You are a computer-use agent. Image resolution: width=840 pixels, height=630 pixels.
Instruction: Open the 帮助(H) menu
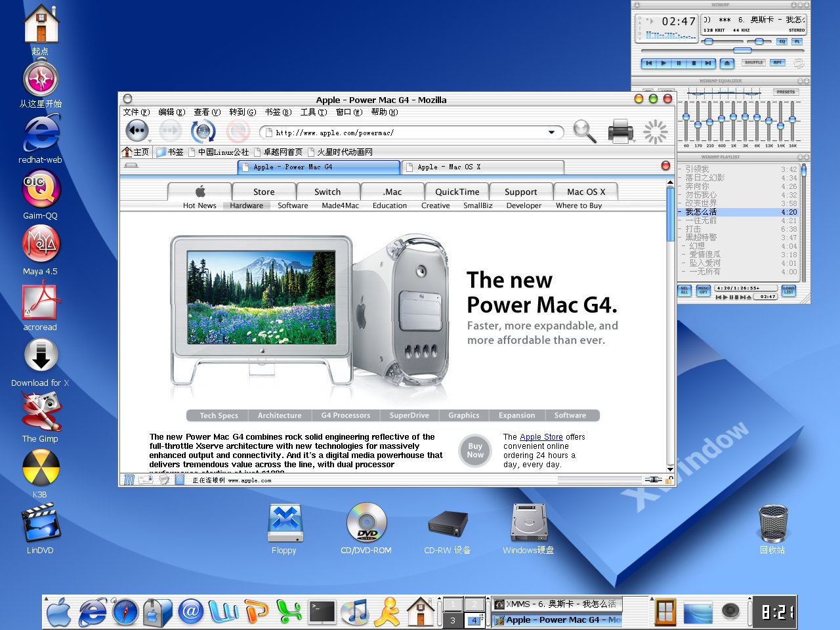pos(385,112)
